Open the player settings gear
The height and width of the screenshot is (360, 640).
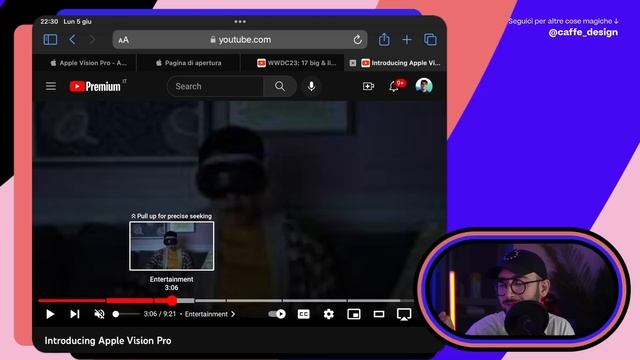point(329,314)
